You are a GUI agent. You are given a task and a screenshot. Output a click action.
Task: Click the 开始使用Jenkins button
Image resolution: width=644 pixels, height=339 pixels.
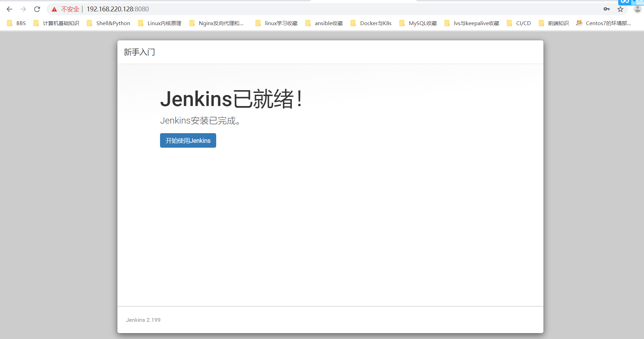click(x=188, y=140)
